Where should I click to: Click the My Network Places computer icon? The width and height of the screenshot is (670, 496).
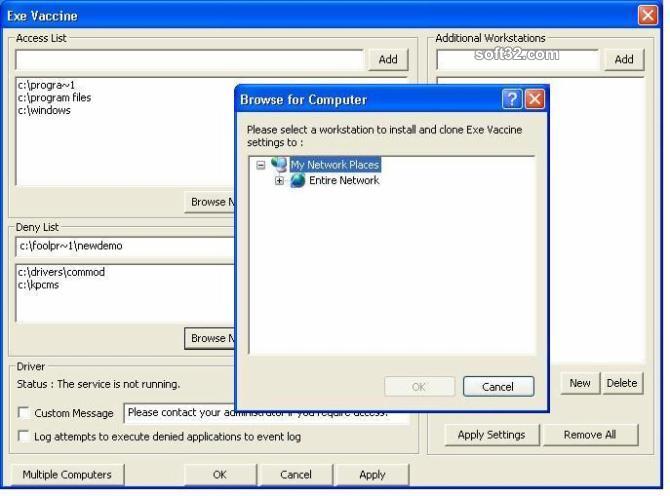[279, 164]
